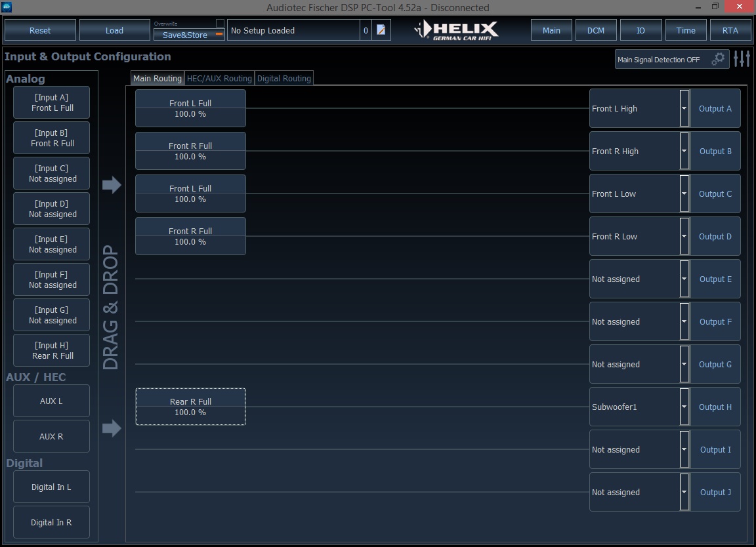Click the HELIX logo
This screenshot has width=756, height=547.
(x=455, y=30)
